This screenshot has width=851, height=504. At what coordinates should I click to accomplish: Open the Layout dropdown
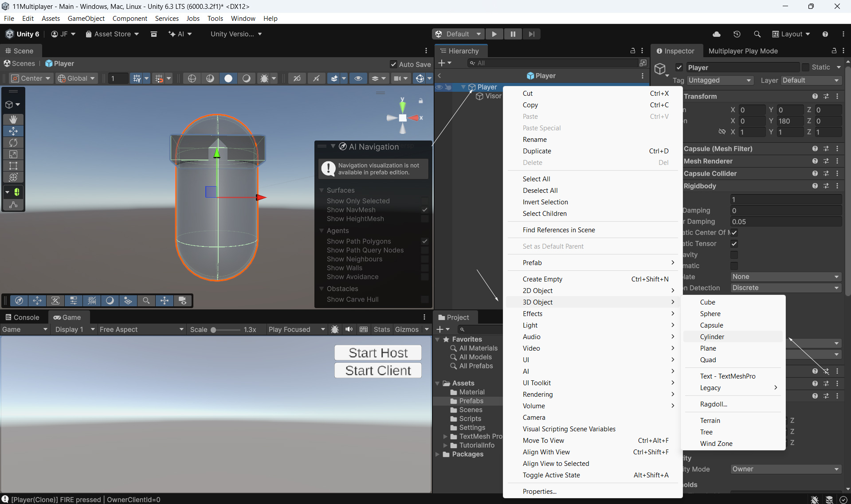tap(791, 34)
